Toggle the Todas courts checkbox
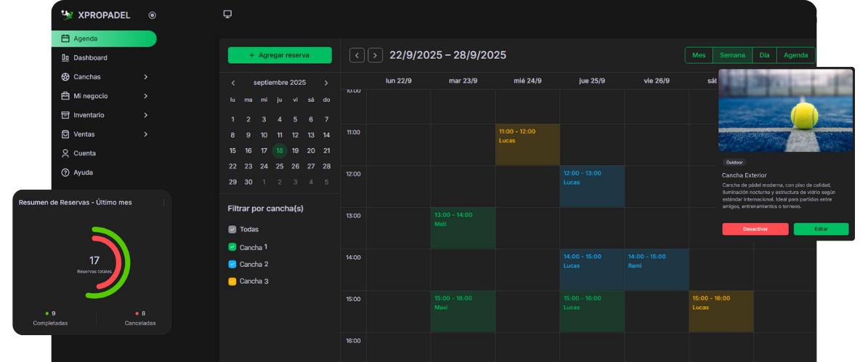868x362 pixels. [232, 230]
